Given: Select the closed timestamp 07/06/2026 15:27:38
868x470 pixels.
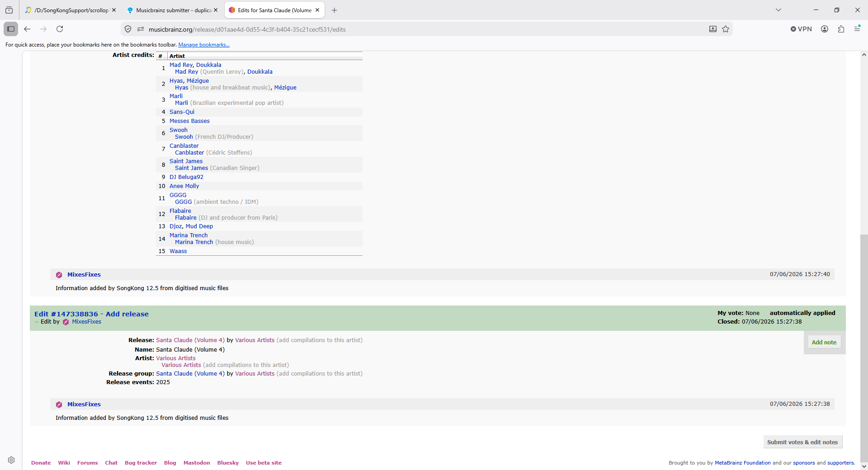Looking at the screenshot, I should [772, 322].
